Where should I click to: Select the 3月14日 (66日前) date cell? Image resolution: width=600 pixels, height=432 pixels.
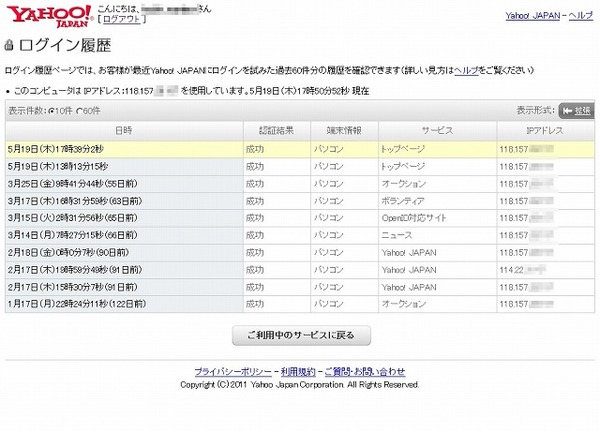point(124,235)
